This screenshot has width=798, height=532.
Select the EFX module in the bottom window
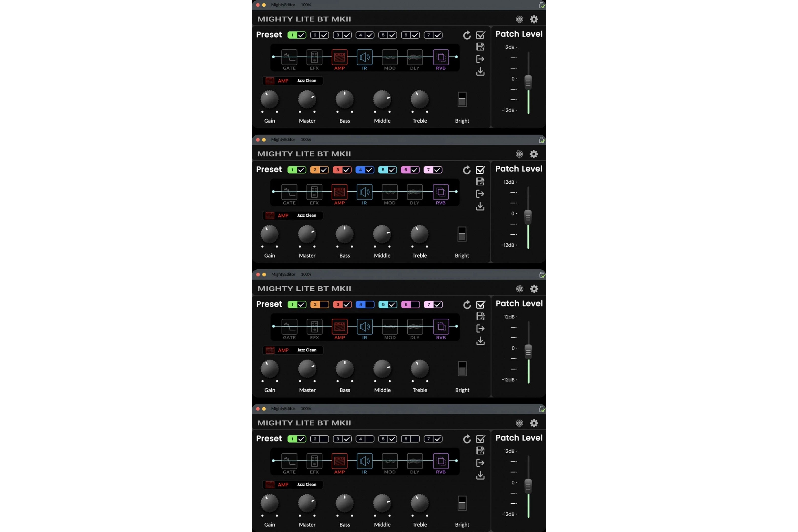click(314, 461)
